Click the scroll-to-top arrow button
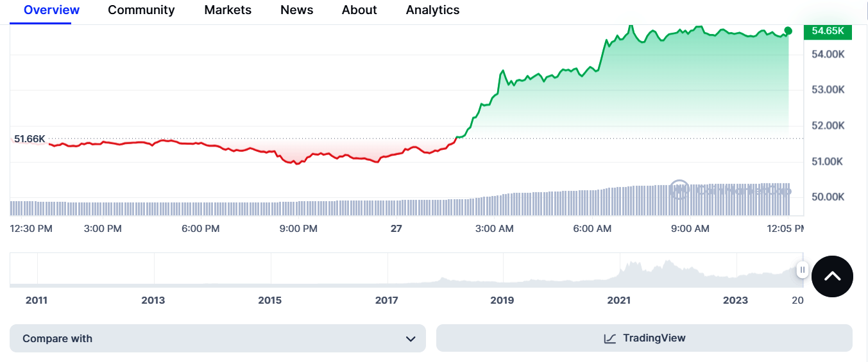The width and height of the screenshot is (868, 362). (x=832, y=276)
